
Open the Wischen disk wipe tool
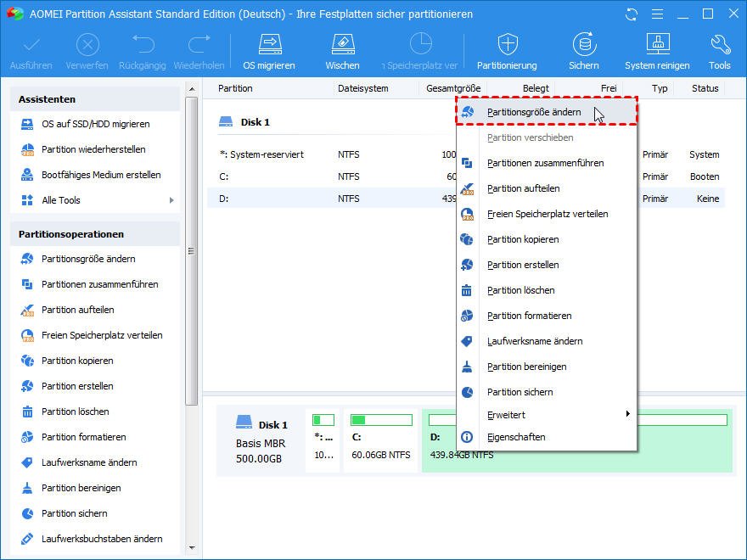(x=343, y=53)
